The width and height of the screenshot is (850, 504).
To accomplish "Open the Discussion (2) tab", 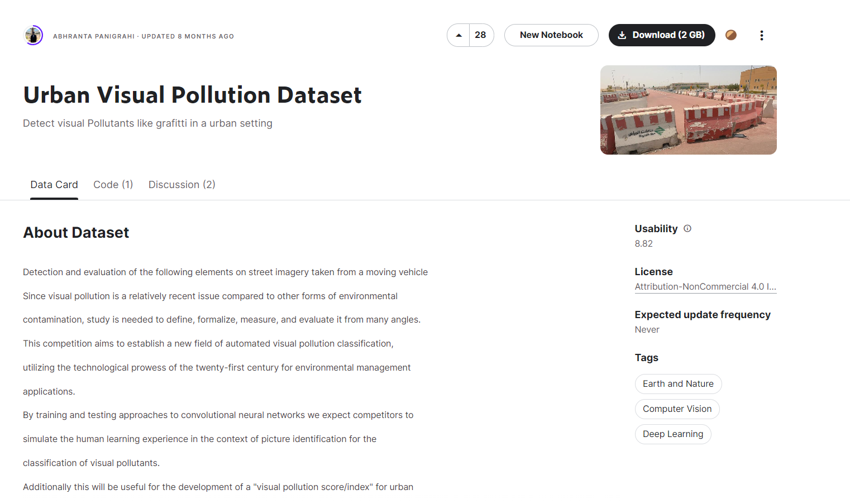I will pyautogui.click(x=182, y=185).
